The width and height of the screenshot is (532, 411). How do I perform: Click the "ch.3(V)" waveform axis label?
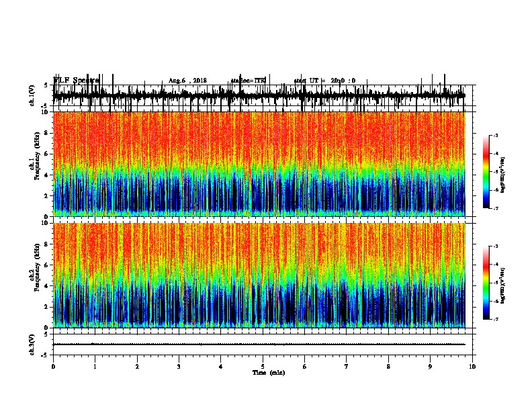pos(32,345)
